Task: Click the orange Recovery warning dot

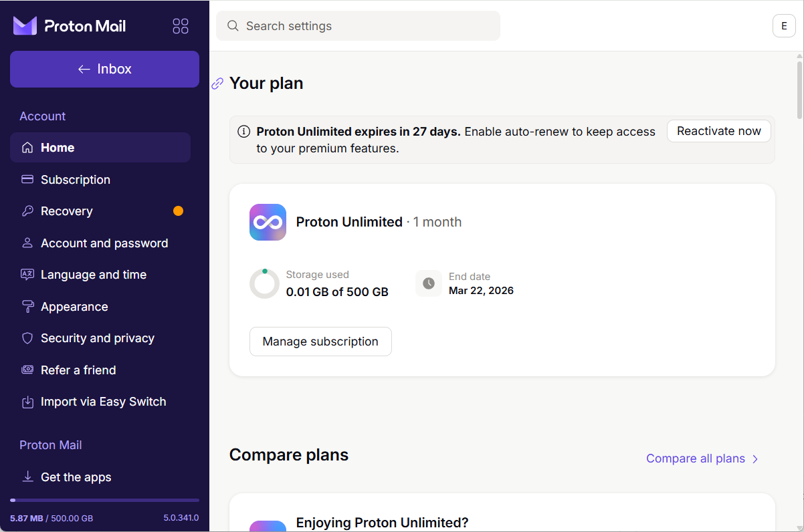Action: click(x=178, y=211)
